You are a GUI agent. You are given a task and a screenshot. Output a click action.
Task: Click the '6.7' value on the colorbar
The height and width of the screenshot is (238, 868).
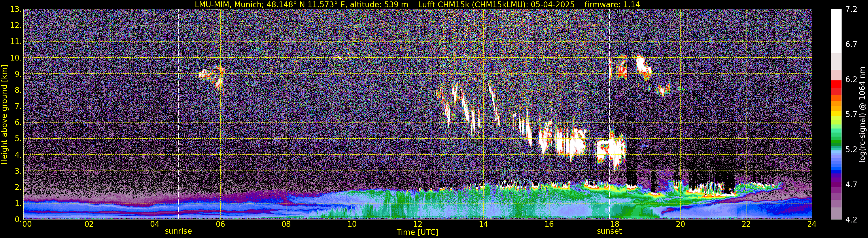(x=851, y=44)
